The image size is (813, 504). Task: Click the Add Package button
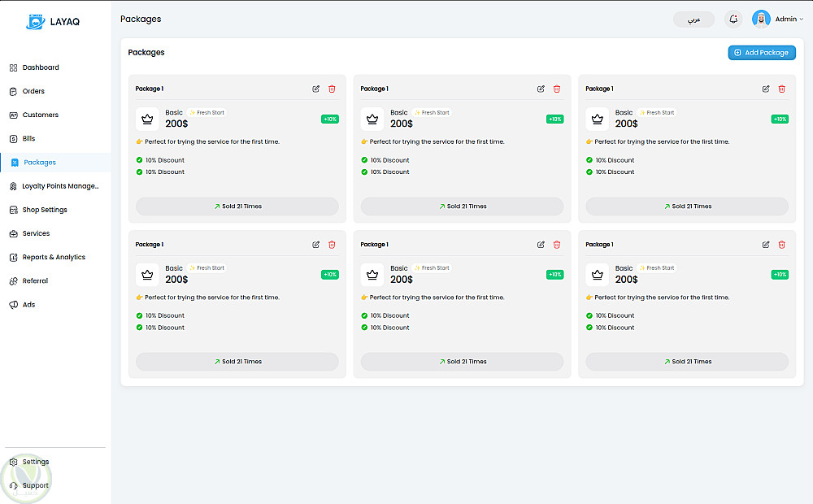(x=762, y=52)
